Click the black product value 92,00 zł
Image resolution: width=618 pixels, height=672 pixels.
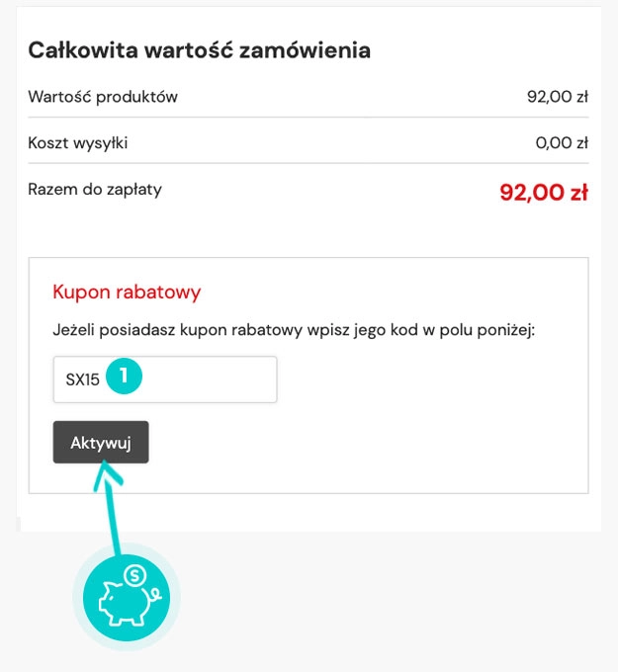(x=557, y=97)
